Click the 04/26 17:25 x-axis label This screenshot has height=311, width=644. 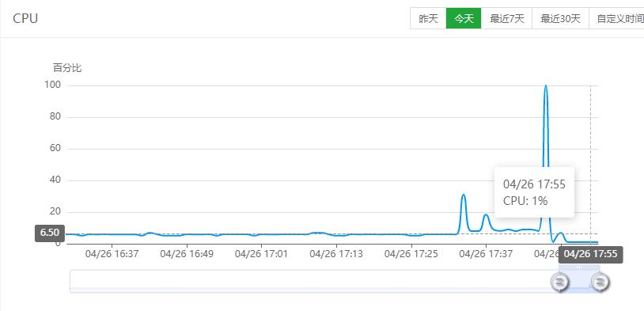click(411, 254)
